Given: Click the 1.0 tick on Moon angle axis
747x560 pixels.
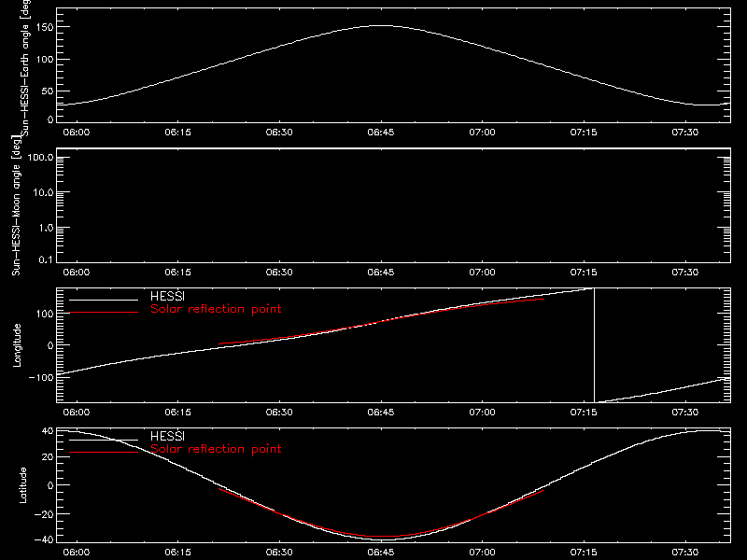Looking at the screenshot, I should point(46,228).
